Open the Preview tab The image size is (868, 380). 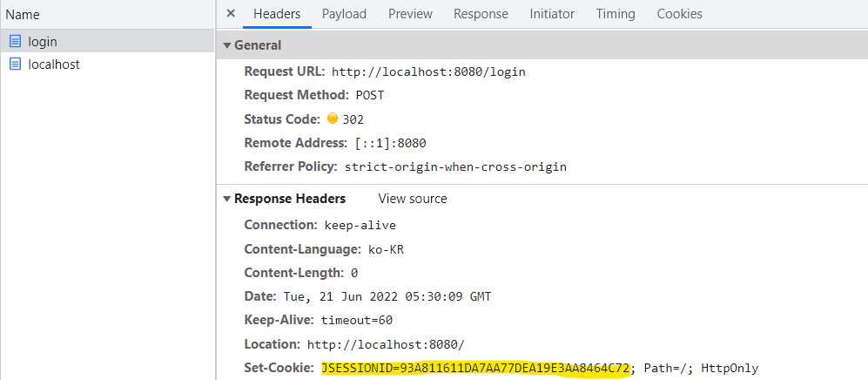[x=410, y=15]
